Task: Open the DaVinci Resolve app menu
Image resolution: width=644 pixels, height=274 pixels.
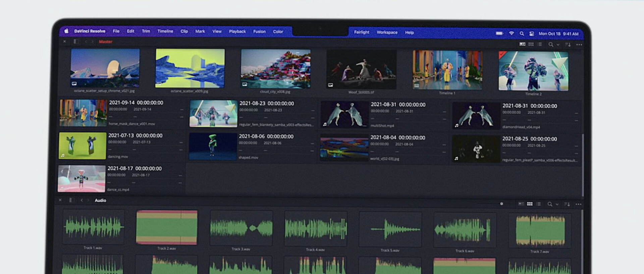Action: pyautogui.click(x=90, y=31)
